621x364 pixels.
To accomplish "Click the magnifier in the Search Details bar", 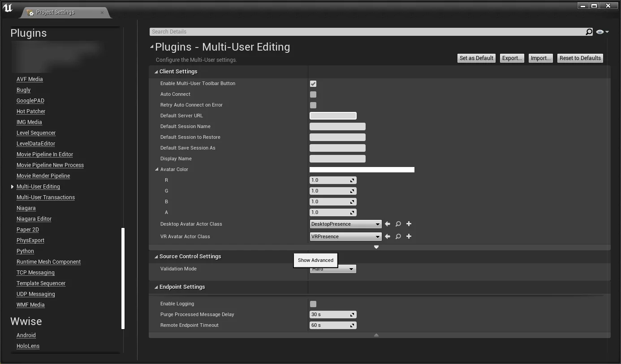I will 589,31.
